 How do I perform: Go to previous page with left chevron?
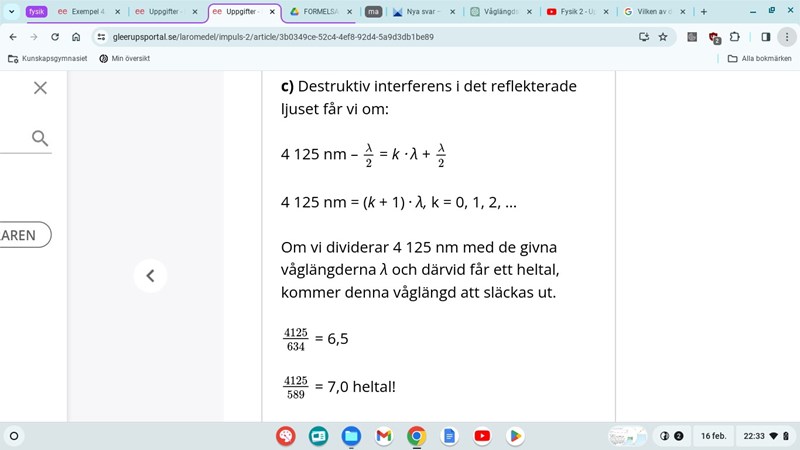(150, 275)
